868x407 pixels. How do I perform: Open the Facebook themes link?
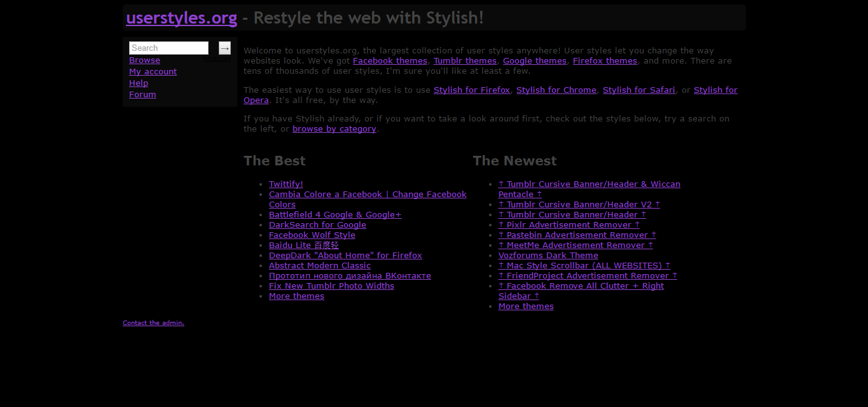(x=390, y=61)
